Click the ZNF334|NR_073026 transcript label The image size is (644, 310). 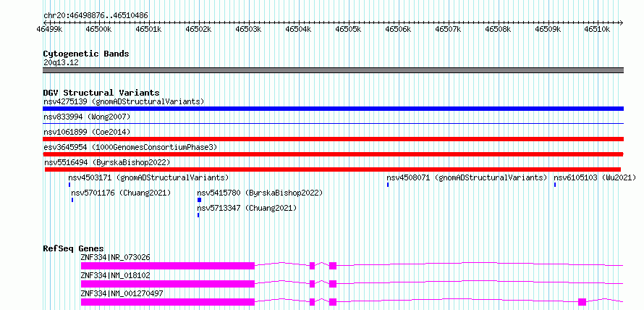click(x=115, y=257)
